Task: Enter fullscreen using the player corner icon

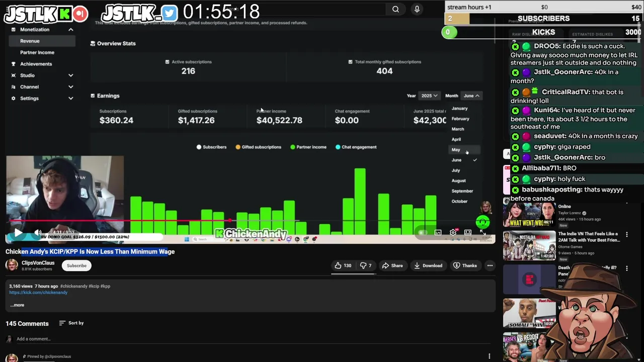Action: point(482,232)
